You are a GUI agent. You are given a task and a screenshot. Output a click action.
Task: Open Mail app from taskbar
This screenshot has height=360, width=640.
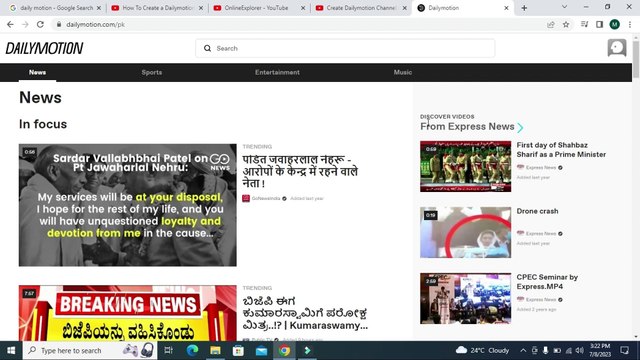coord(261,351)
